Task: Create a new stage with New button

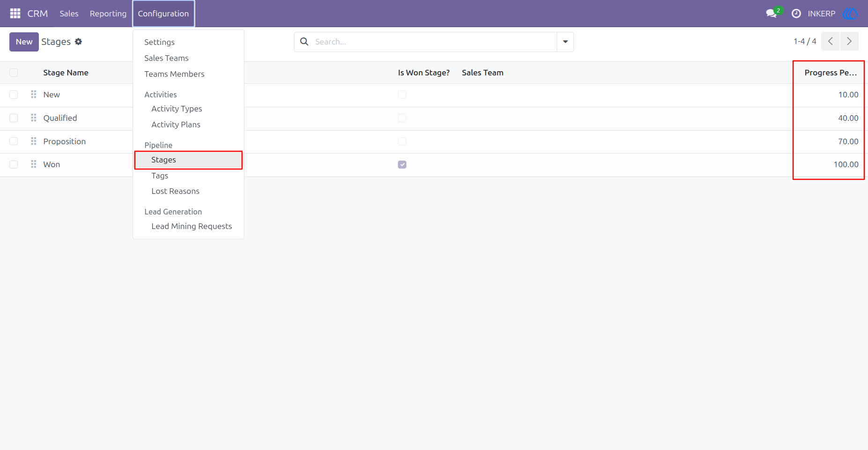Action: point(24,42)
